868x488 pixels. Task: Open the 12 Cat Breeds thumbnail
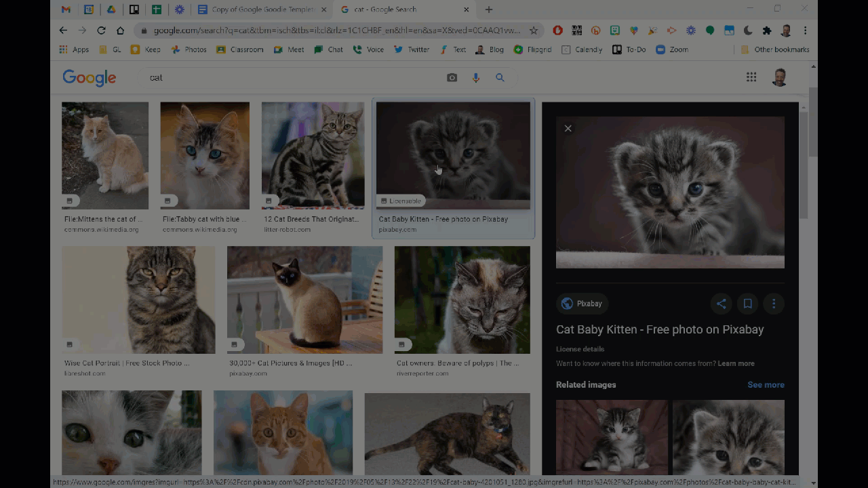tap(313, 155)
